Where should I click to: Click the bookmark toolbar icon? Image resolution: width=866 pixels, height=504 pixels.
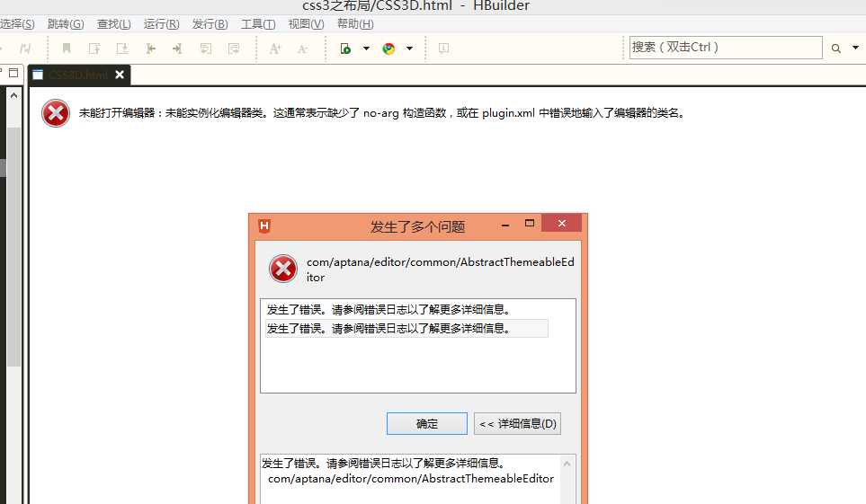click(67, 49)
